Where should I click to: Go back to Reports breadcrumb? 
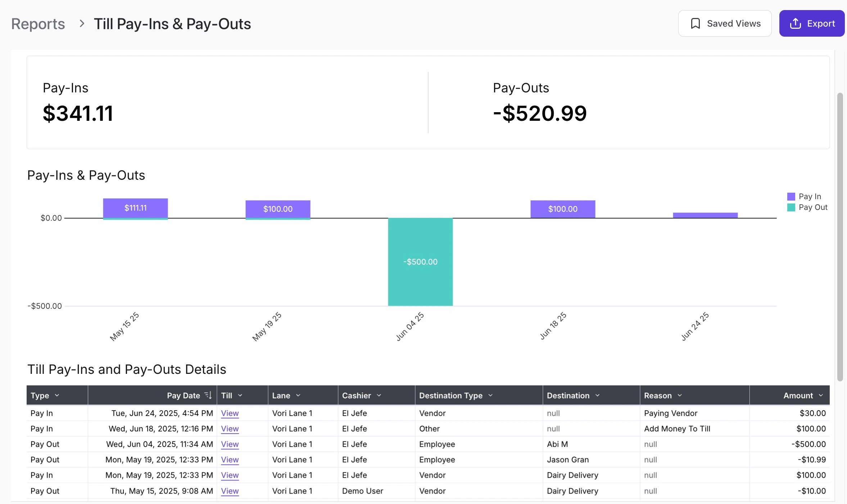pyautogui.click(x=38, y=24)
